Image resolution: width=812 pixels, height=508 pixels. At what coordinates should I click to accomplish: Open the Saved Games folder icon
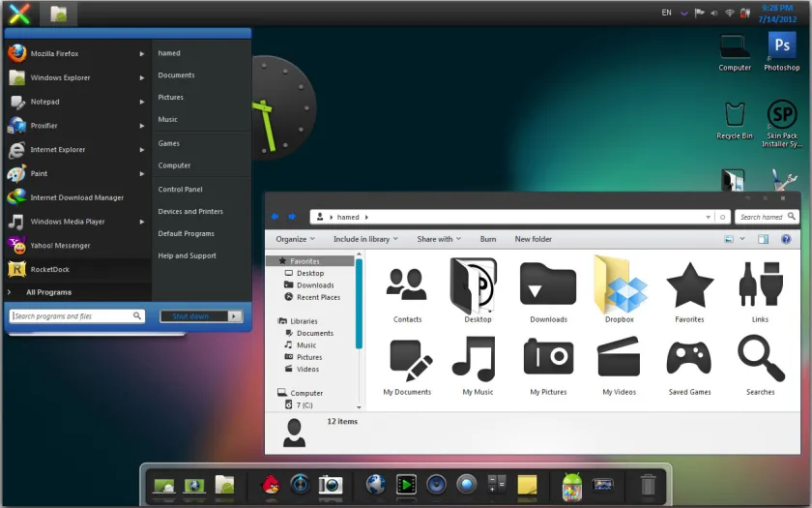[x=689, y=366]
